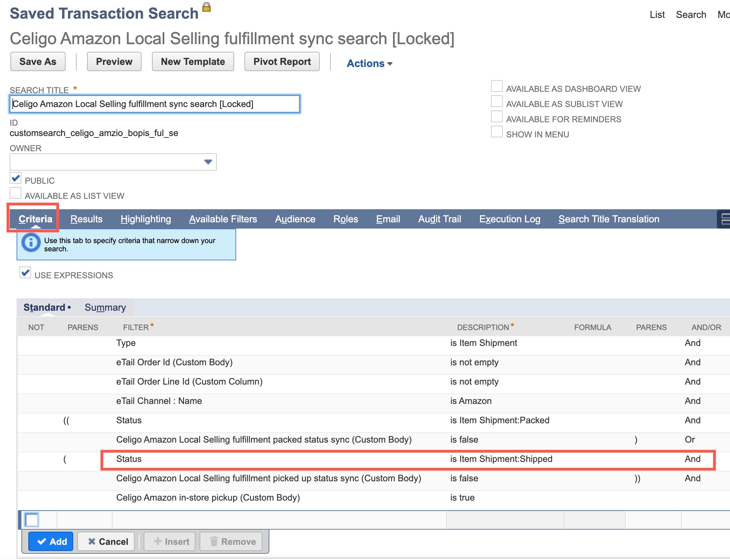Check the NOT box in the new criteria row
This screenshot has height=560, width=730.
(32, 520)
